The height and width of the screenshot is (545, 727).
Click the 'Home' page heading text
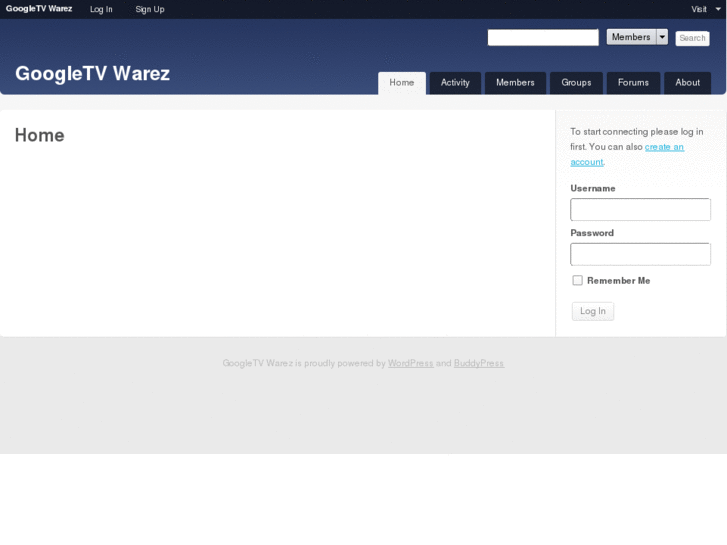(x=39, y=135)
